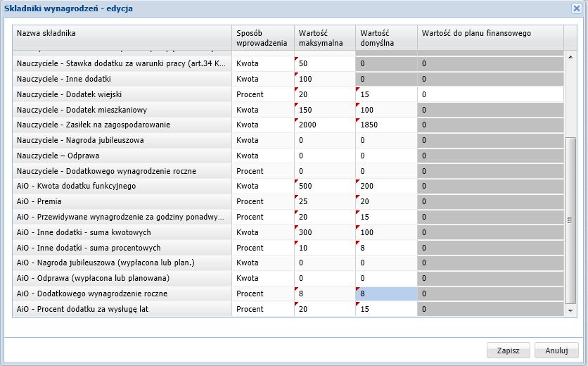Image resolution: width=588 pixels, height=366 pixels.
Task: Select row Nauczyciele – Odprawa
Action: point(288,156)
